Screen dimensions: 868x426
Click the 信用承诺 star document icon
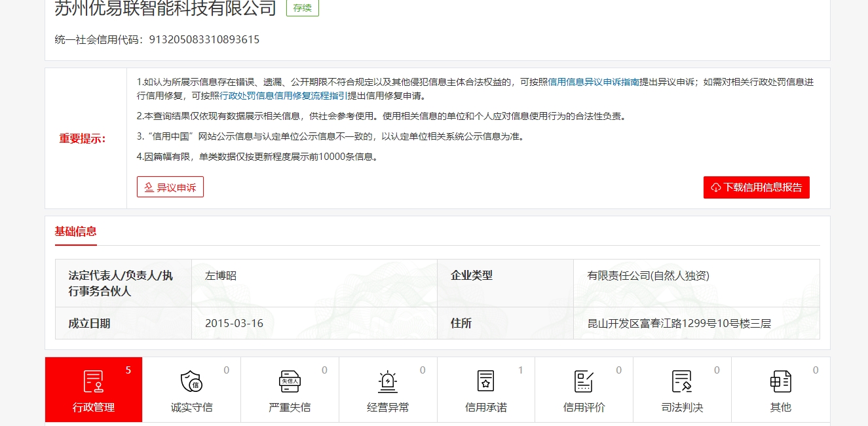pos(485,381)
